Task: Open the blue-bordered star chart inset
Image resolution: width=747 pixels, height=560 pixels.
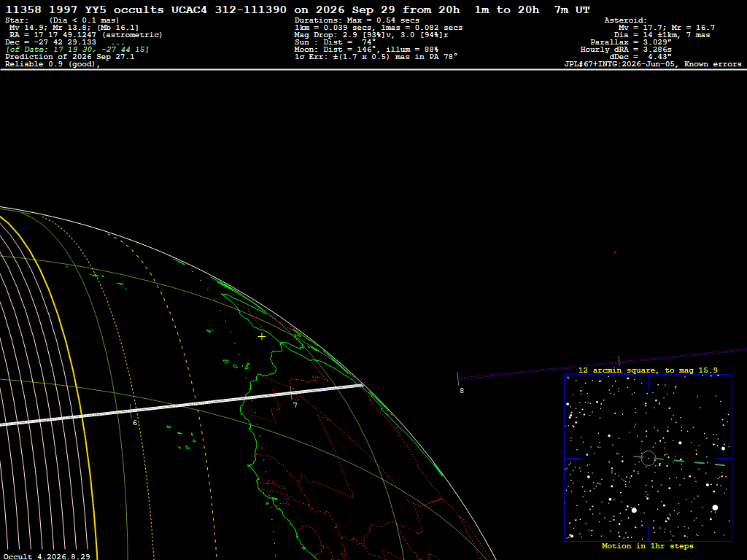Action: (648, 458)
